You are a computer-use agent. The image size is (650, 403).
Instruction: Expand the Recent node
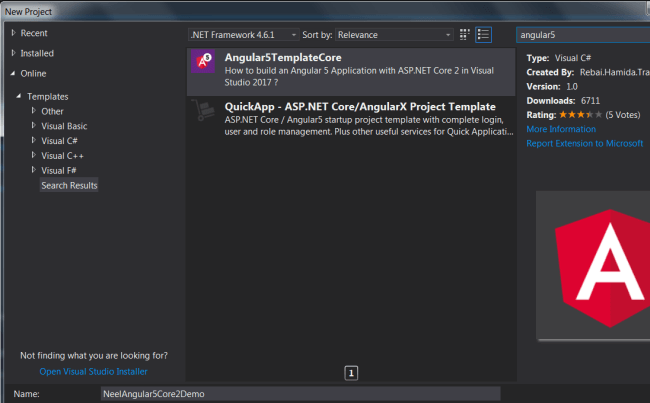[13, 33]
